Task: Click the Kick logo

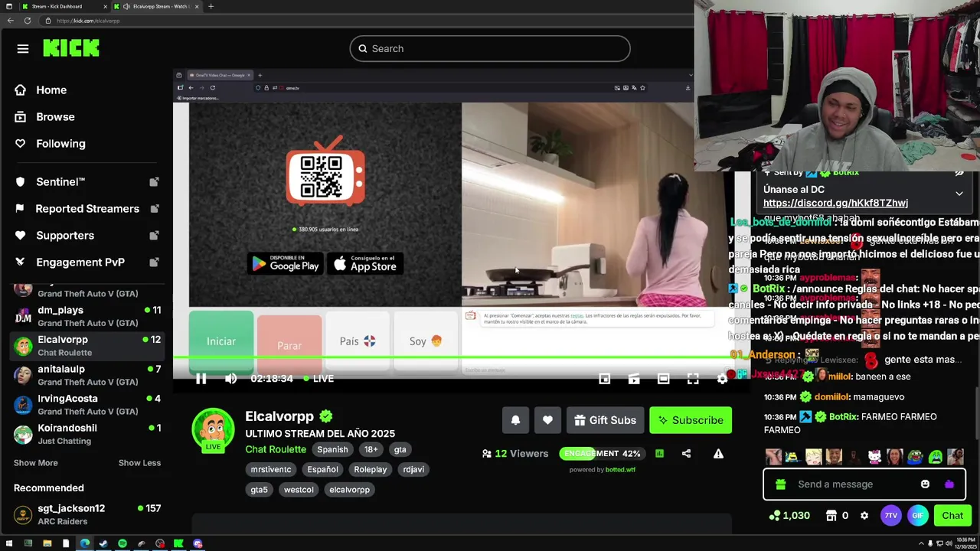Action: [71, 49]
